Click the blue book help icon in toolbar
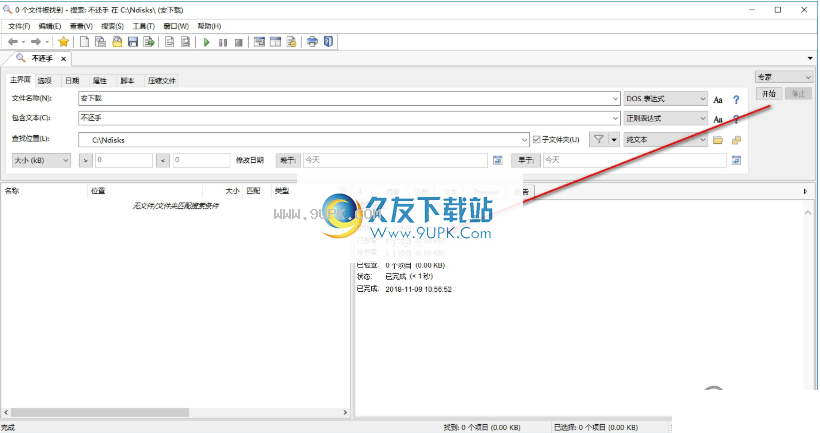820x433 pixels. click(x=328, y=42)
